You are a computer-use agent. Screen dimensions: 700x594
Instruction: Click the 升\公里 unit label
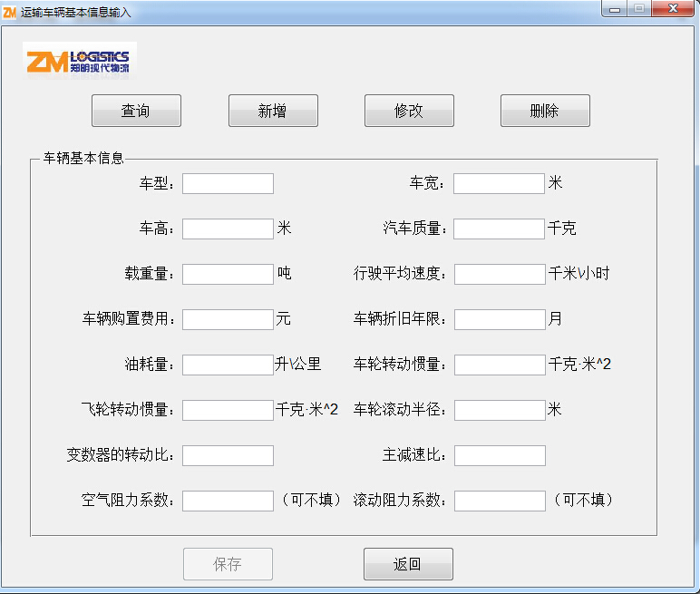297,364
